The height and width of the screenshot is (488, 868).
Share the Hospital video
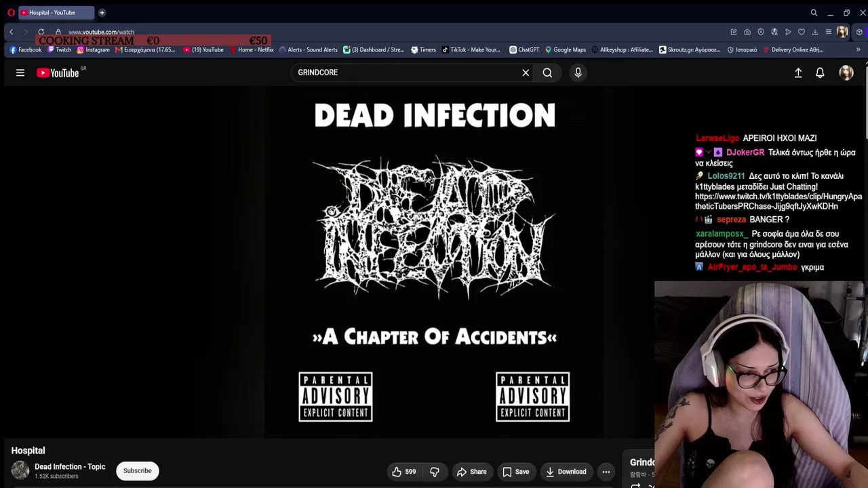click(x=471, y=472)
